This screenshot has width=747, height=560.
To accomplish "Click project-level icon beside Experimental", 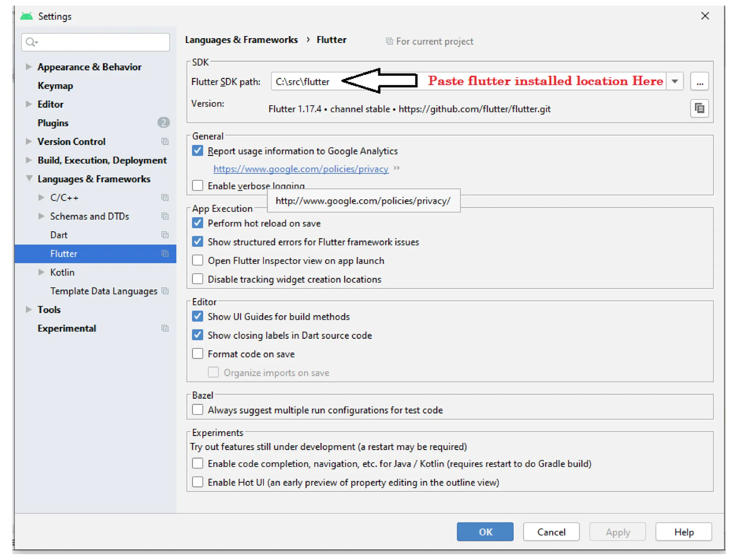I will (x=165, y=328).
